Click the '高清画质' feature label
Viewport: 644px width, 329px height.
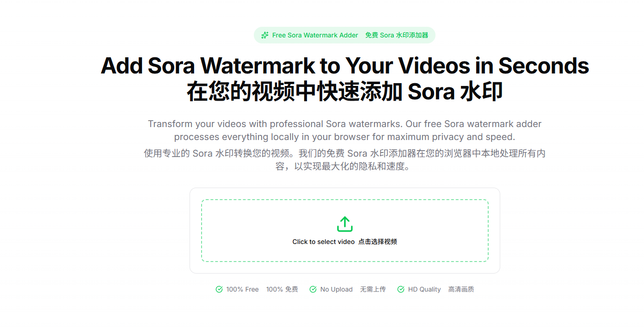461,289
